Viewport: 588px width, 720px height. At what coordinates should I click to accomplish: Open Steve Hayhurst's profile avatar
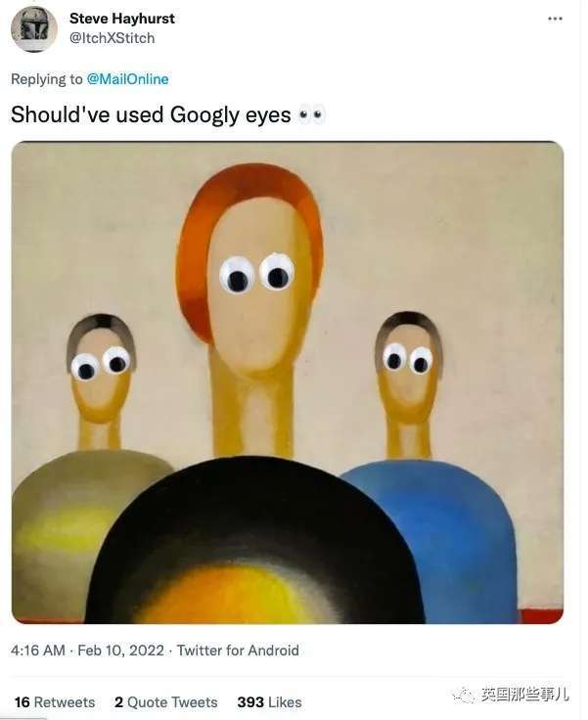(34, 28)
